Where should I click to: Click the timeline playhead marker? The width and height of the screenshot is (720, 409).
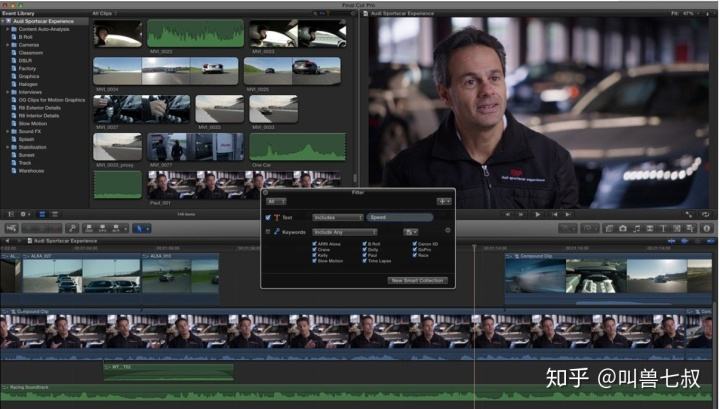(x=474, y=248)
